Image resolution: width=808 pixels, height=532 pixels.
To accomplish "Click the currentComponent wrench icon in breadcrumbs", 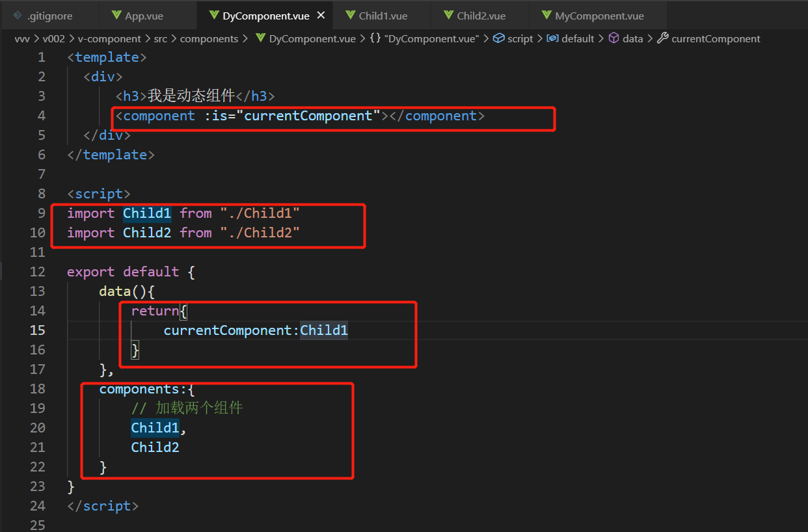I will coord(662,39).
